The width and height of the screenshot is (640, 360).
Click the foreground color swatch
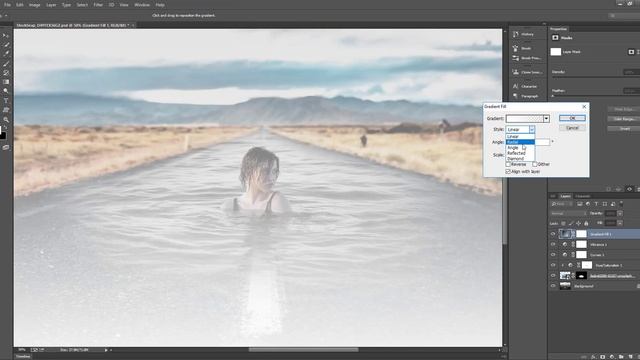[1, 130]
